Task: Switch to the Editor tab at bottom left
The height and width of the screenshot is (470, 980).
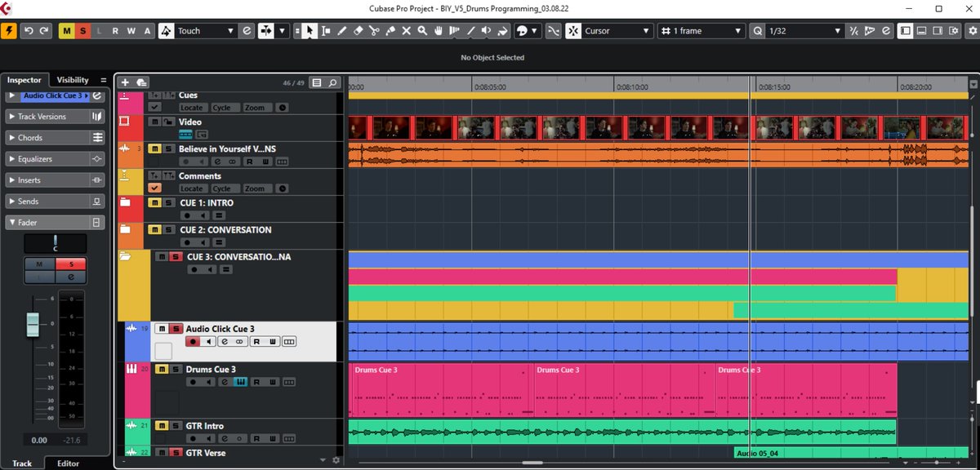Action: tap(67, 463)
